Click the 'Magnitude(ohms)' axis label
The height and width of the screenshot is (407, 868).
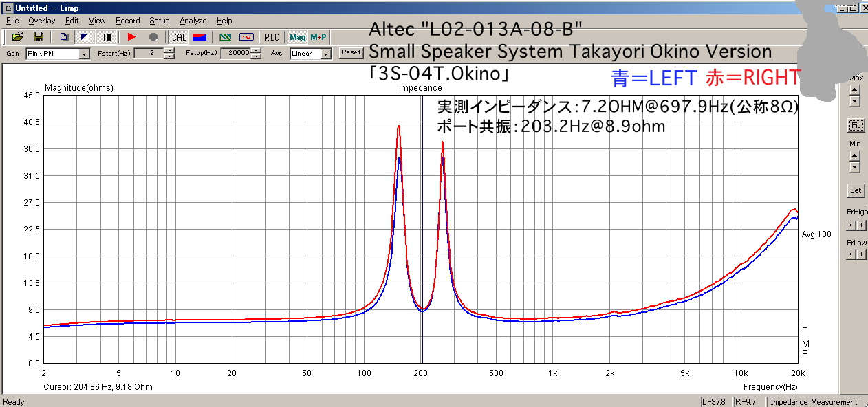79,88
